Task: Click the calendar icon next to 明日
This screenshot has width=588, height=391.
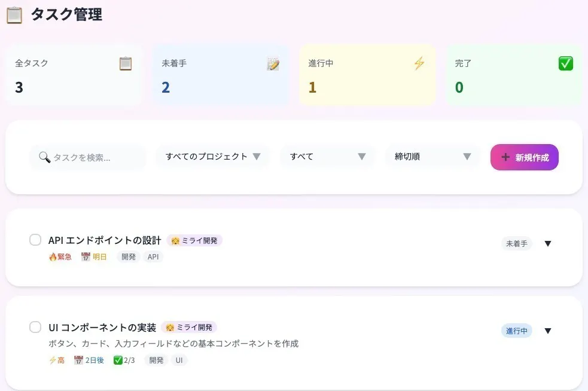Action: [86, 257]
